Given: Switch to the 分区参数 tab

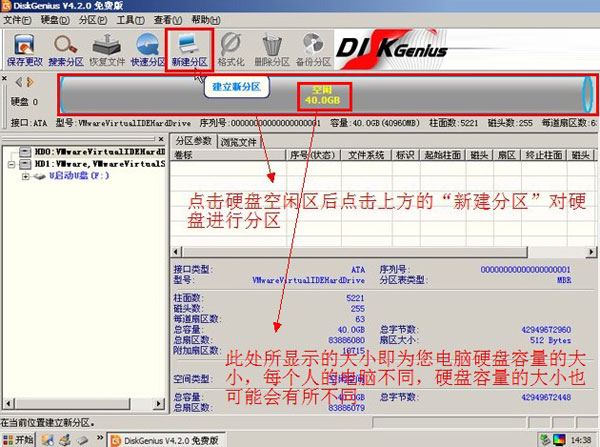Looking at the screenshot, I should [194, 141].
